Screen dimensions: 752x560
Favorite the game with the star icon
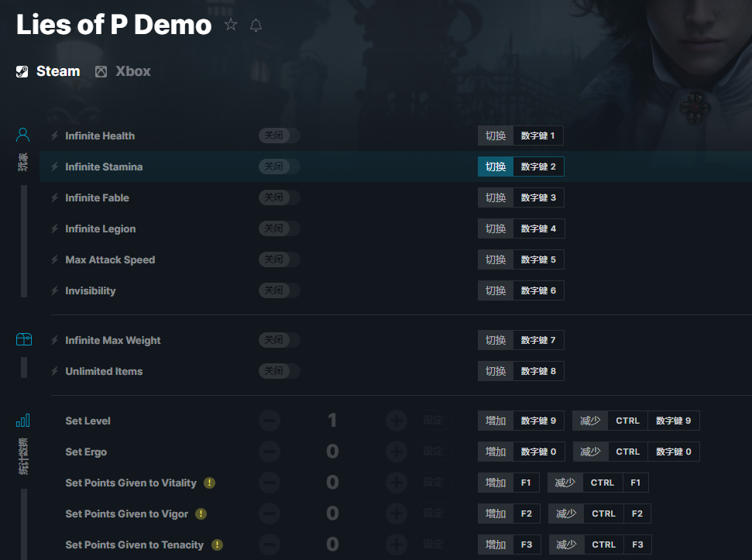[231, 25]
